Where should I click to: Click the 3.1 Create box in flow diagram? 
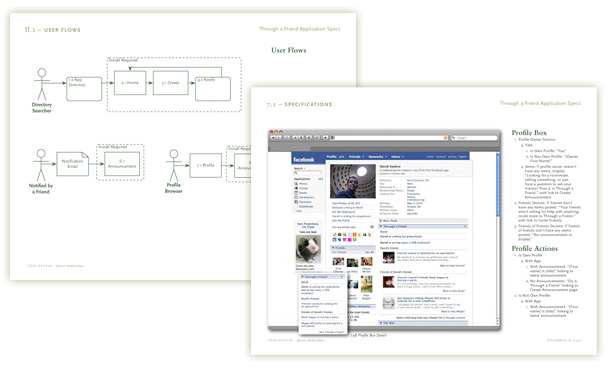coord(170,83)
